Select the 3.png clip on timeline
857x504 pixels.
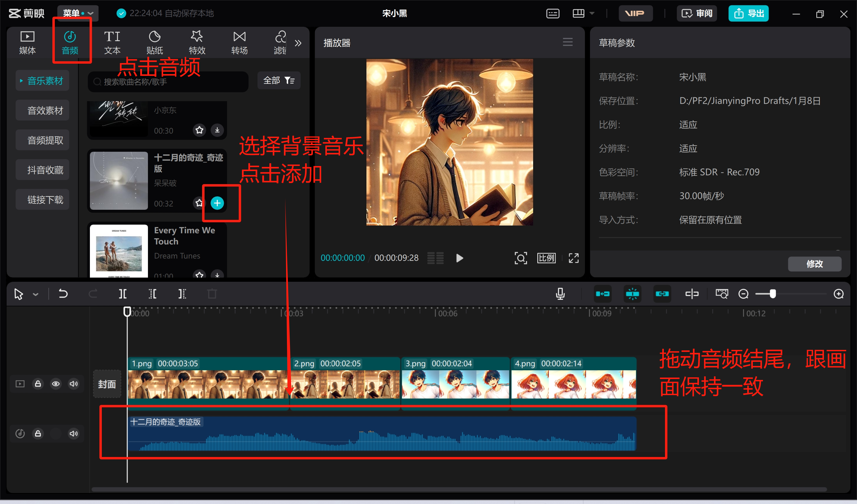[x=455, y=384]
